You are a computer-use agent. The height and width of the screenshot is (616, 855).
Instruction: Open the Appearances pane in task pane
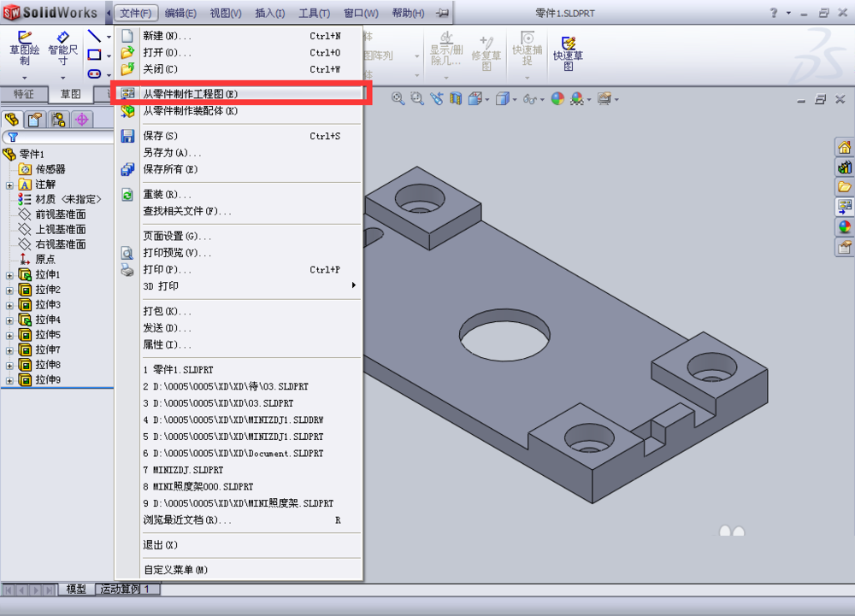844,227
